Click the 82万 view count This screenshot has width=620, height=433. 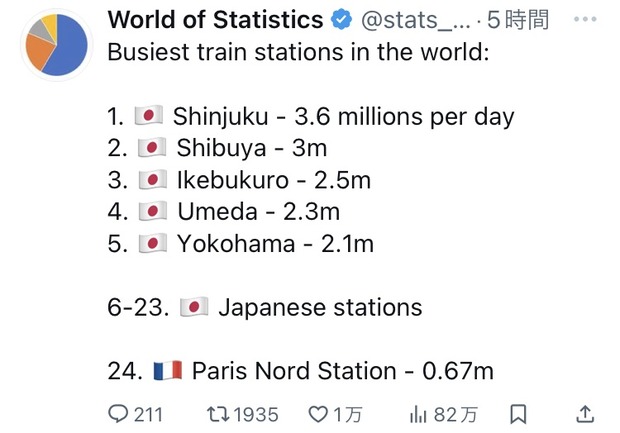456,415
